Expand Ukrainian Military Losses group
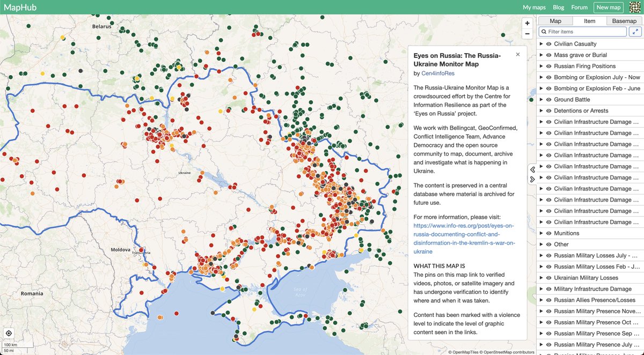644x355 pixels. tap(541, 278)
